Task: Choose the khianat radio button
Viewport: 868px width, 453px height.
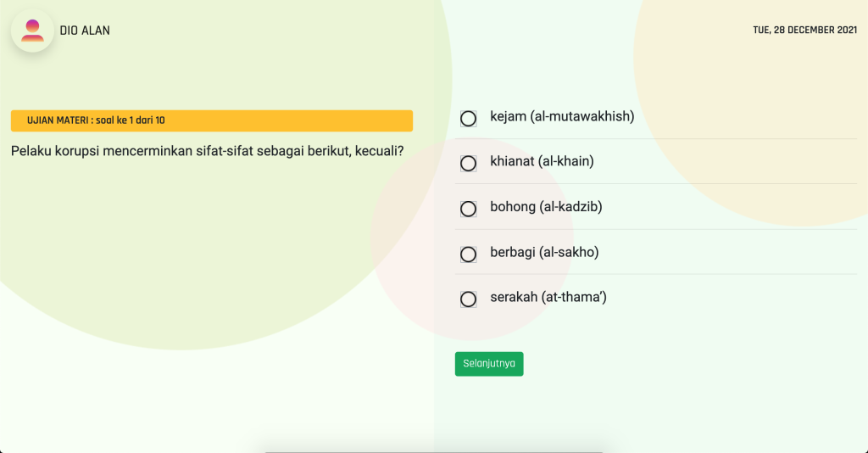Action: (468, 164)
